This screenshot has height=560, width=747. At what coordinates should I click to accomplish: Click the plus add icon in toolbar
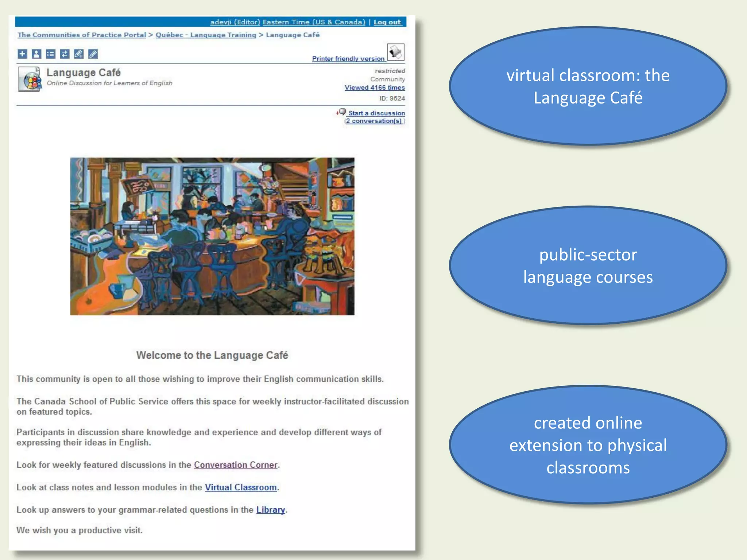pos(22,54)
